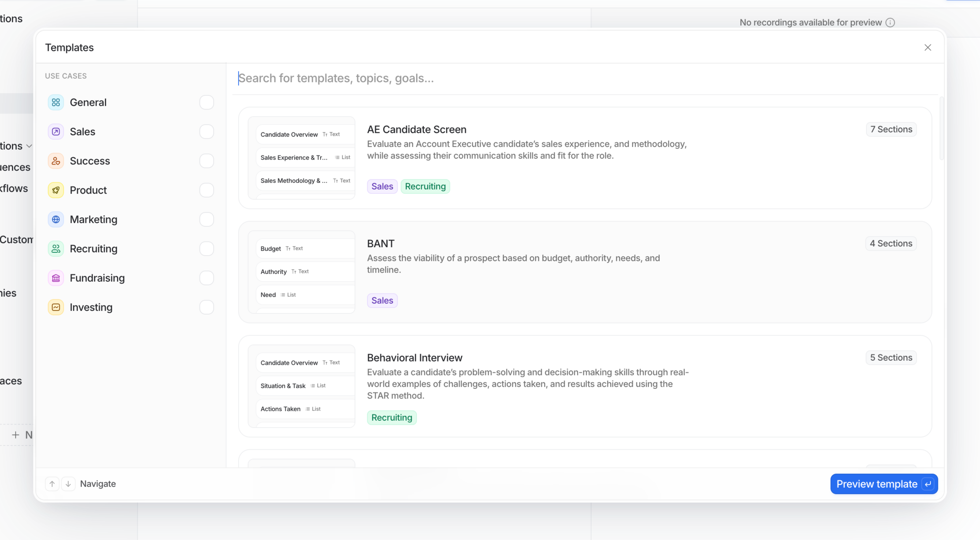Click the Fundraising bank icon
The height and width of the screenshot is (540, 980).
coord(56,278)
